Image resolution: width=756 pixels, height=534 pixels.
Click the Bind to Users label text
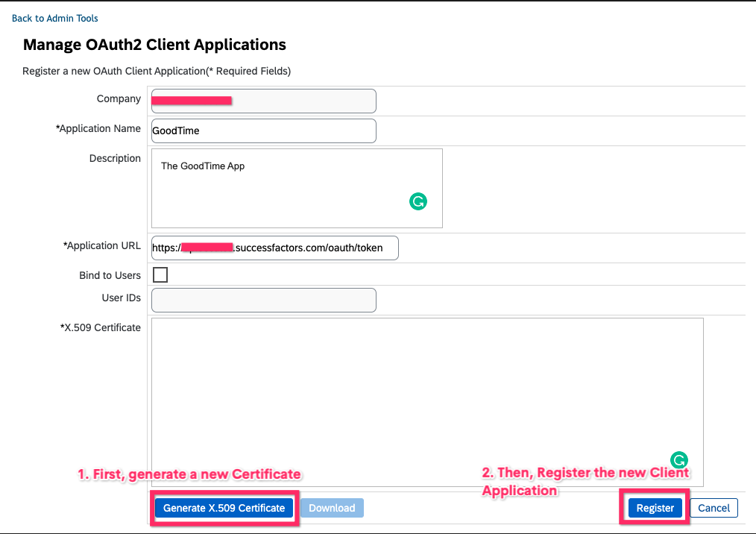click(x=110, y=275)
